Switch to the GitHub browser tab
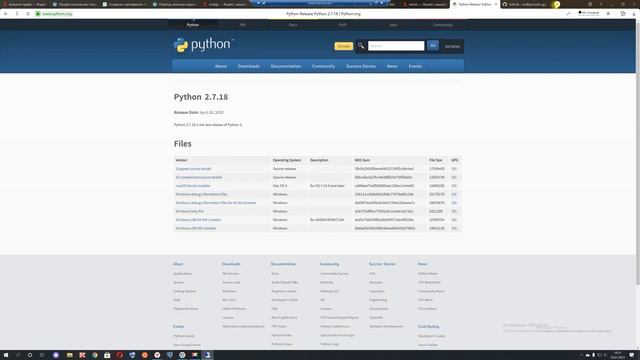This screenshot has width=640, height=360. tap(527, 4)
